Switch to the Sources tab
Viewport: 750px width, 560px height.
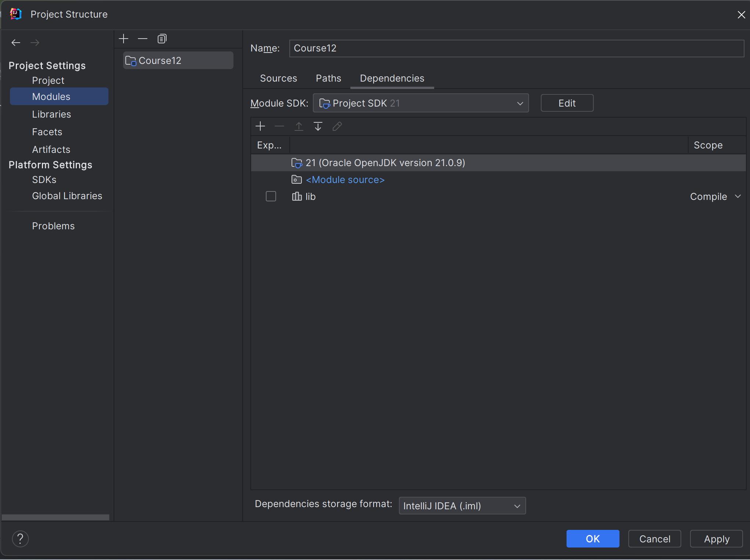(x=278, y=78)
